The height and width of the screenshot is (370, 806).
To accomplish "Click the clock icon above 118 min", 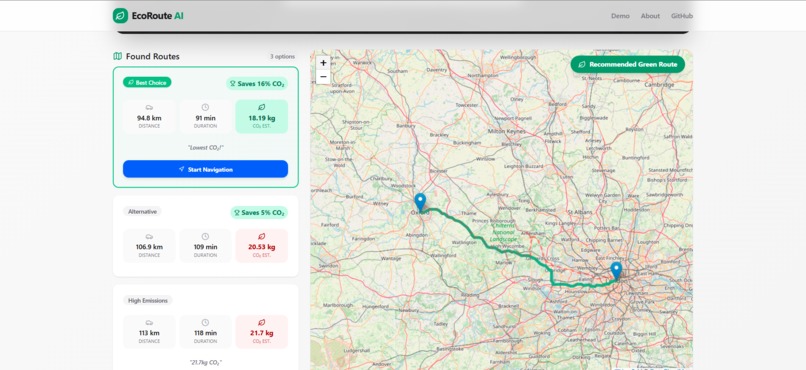I will coord(205,323).
